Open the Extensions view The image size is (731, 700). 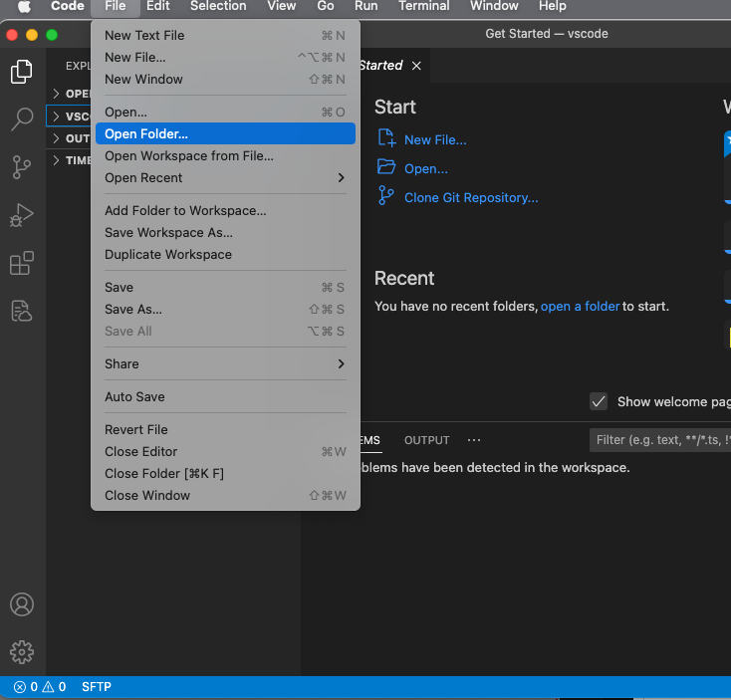[x=22, y=263]
